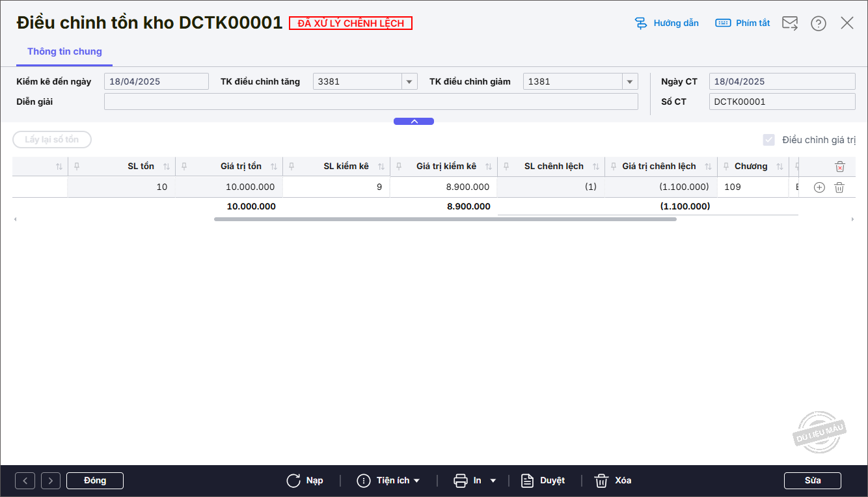868x497 pixels.
Task: Pin the Giá trị tồn column
Action: (184, 167)
